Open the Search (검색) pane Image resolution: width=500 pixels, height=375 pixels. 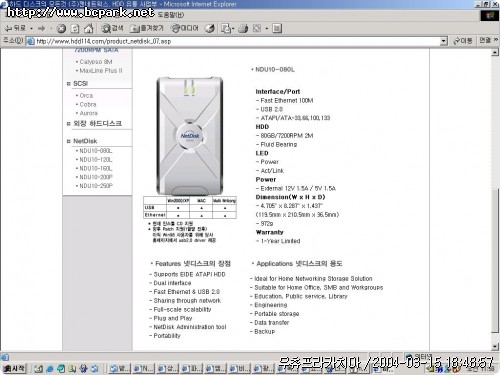coord(112,28)
